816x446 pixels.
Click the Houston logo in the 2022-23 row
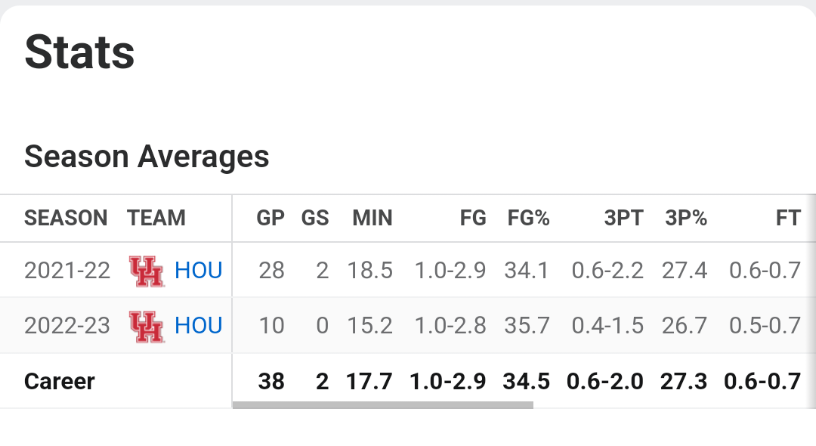tap(146, 326)
